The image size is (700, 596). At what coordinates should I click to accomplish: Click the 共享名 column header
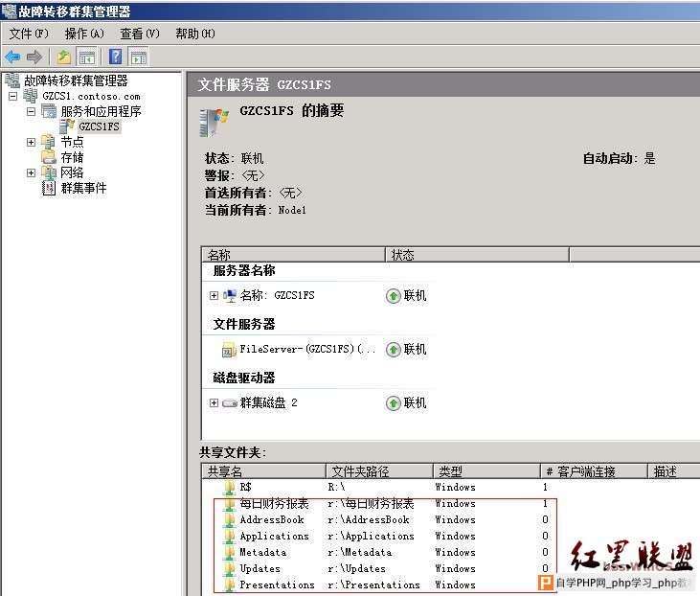click(x=263, y=470)
